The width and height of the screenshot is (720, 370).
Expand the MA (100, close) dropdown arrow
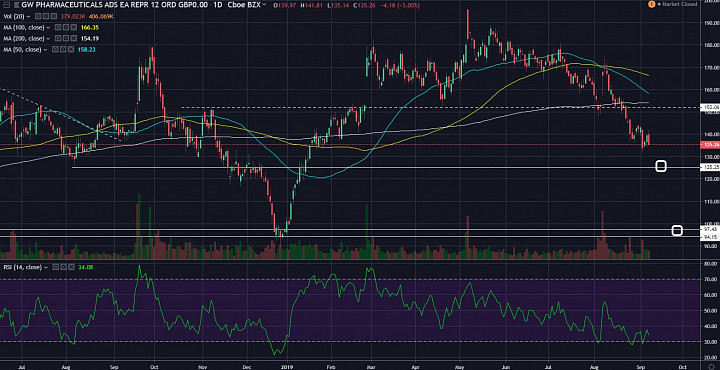coord(48,28)
